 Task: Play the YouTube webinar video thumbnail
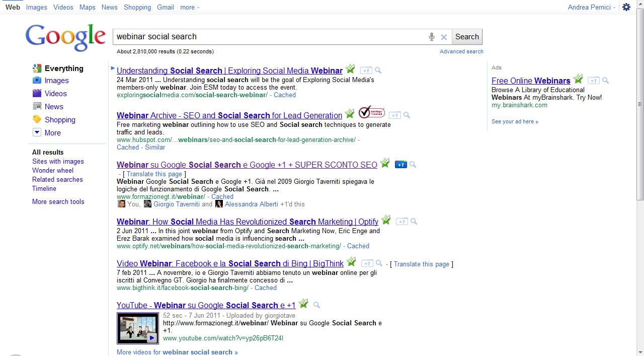[x=138, y=328]
